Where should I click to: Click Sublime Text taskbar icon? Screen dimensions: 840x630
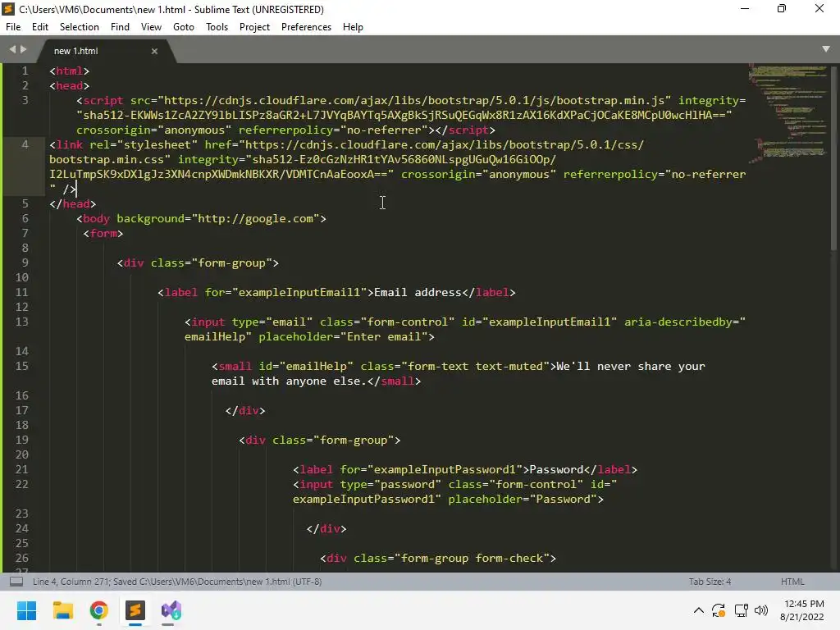[135, 610]
